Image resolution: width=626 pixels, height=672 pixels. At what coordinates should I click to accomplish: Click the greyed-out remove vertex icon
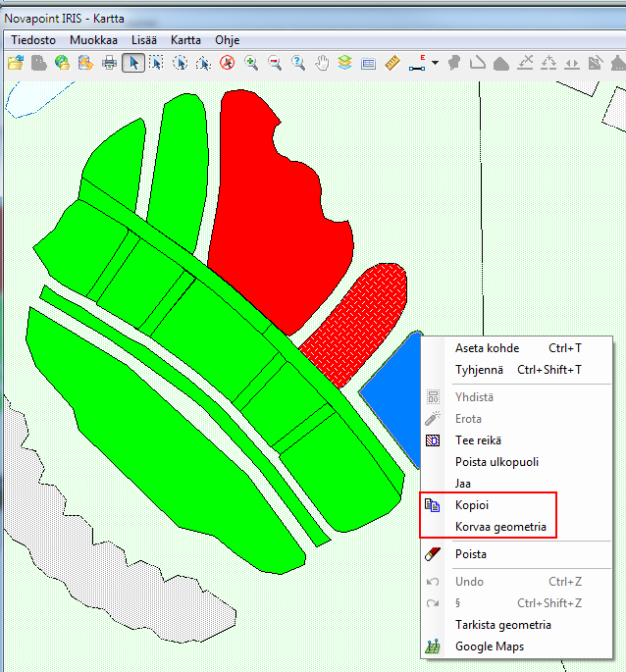tap(525, 63)
